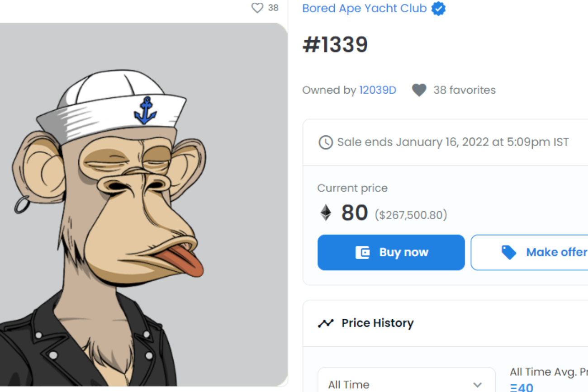
Task: Open the Bored Ape #1339 artwork image
Action: [x=143, y=204]
